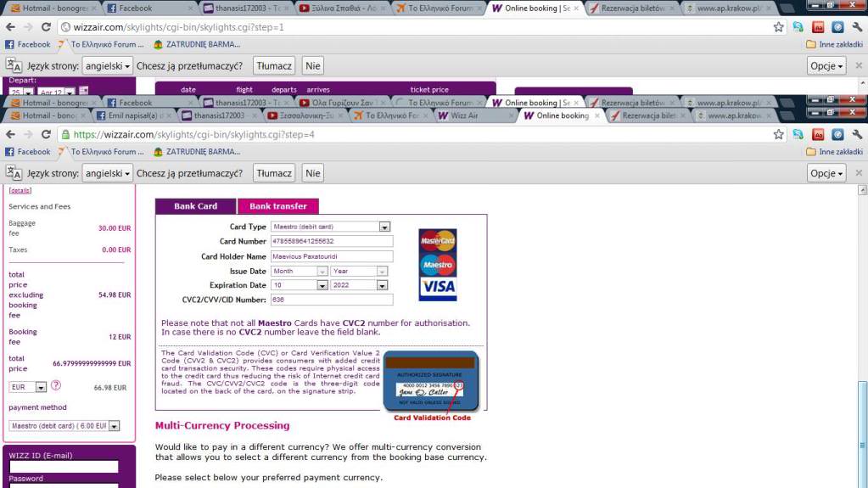Image resolution: width=868 pixels, height=488 pixels.
Task: Click Tłumacz button in front window
Action: (x=274, y=173)
